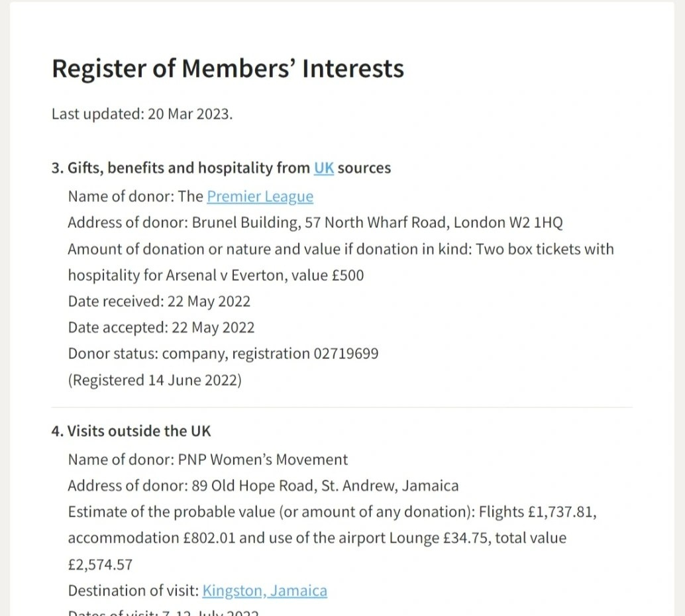Image resolution: width=685 pixels, height=616 pixels.
Task: Click the Arsenal v Everton hospitality line
Action: (x=215, y=275)
